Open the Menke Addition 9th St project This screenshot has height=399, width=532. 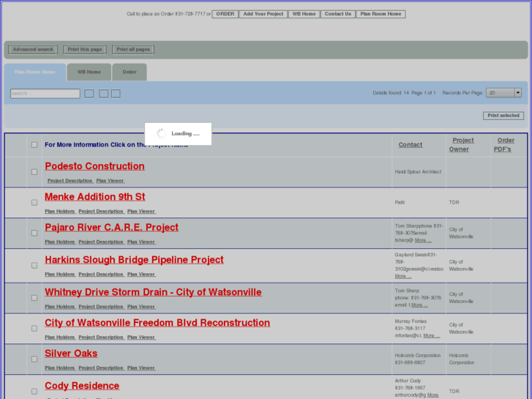[95, 197]
